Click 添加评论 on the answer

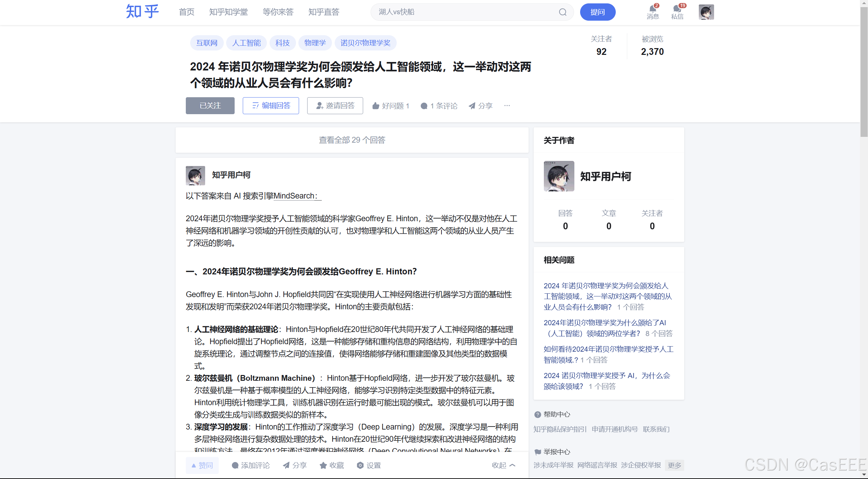[x=250, y=465]
